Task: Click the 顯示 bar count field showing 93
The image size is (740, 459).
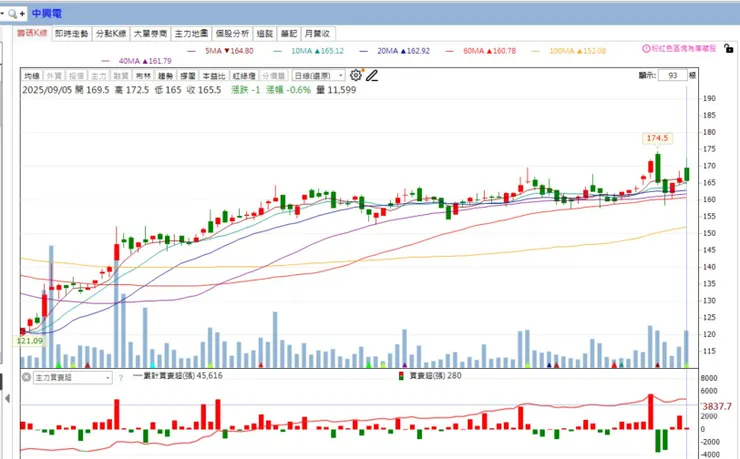Action: tap(673, 75)
